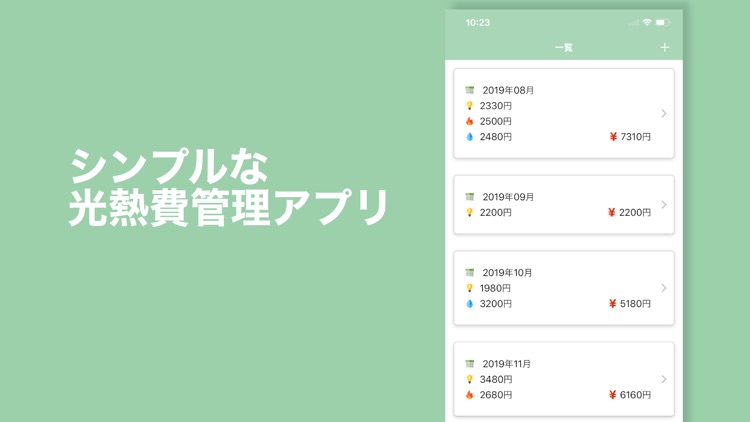Click lightbulb icon next to 3480円
Screen dimensions: 750x422
(x=470, y=379)
